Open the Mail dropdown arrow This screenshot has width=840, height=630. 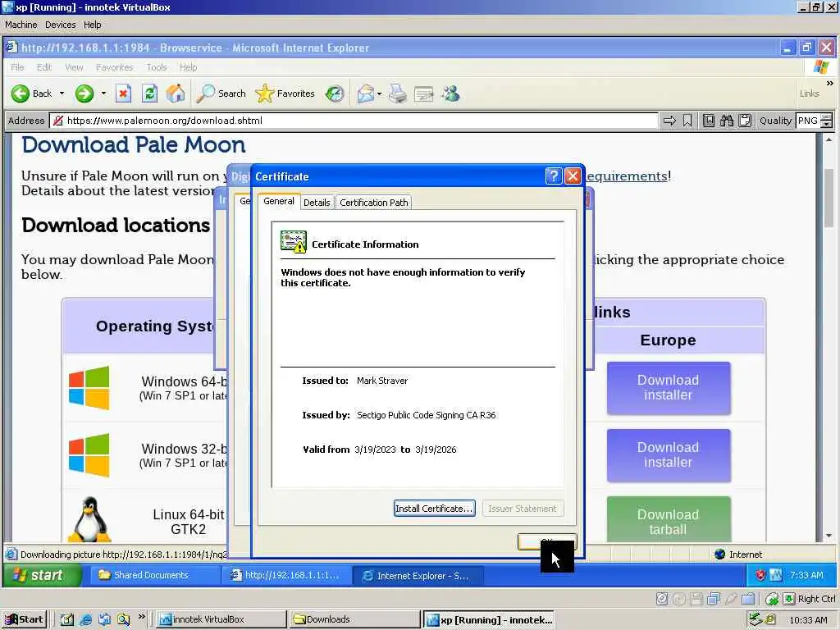(379, 94)
